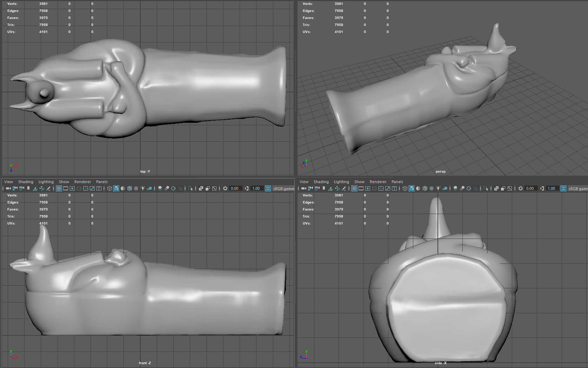Toggle X-Ray icon in front panel toolbar
The height and width of the screenshot is (368, 588).
coord(201,188)
